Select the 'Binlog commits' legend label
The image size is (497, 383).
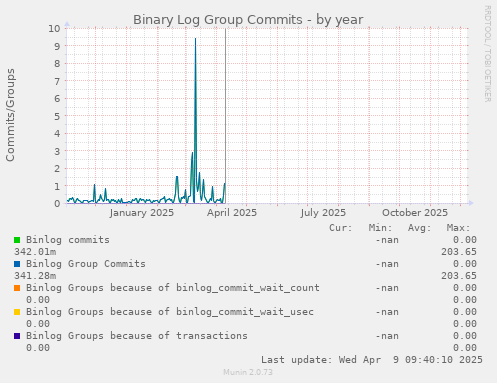click(68, 240)
